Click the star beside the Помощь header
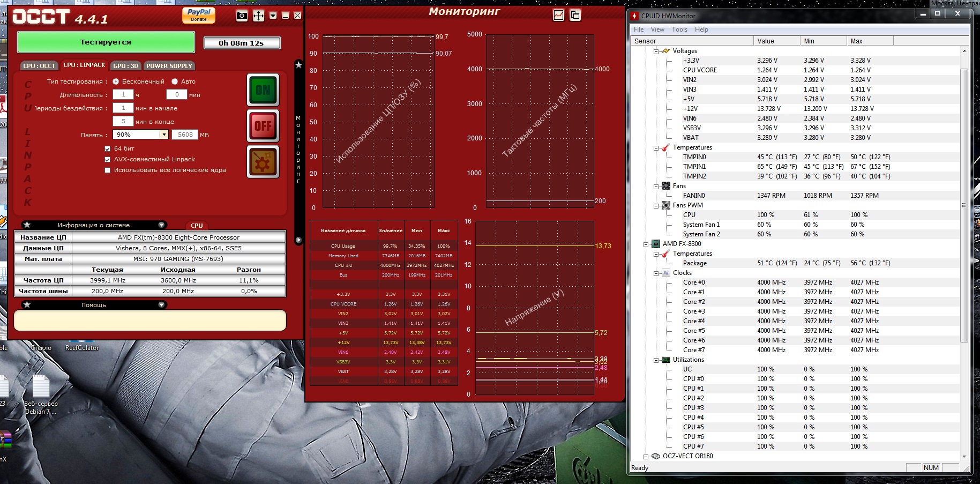This screenshot has width=980, height=484. [27, 304]
